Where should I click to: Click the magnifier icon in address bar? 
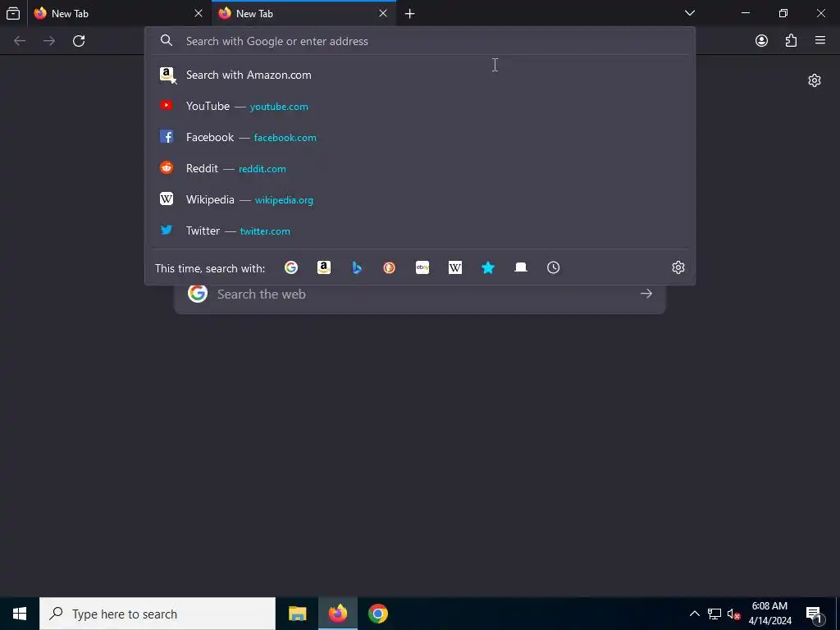pos(167,41)
